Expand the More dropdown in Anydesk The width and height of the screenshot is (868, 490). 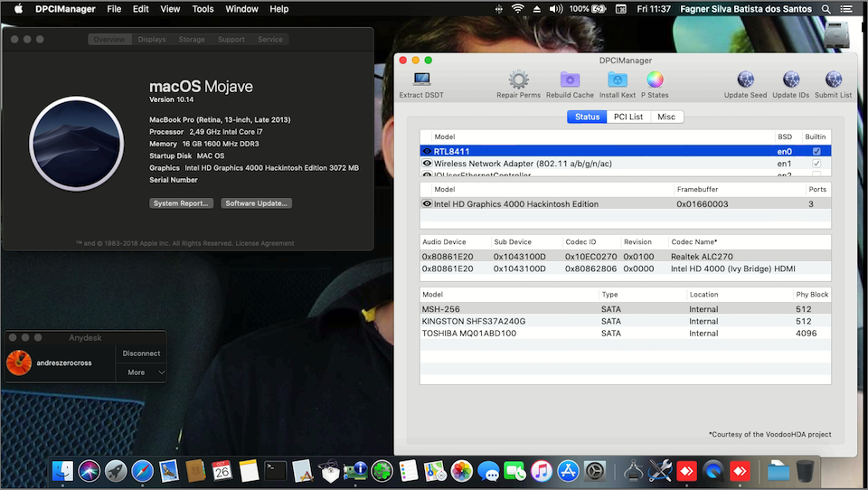pyautogui.click(x=141, y=372)
